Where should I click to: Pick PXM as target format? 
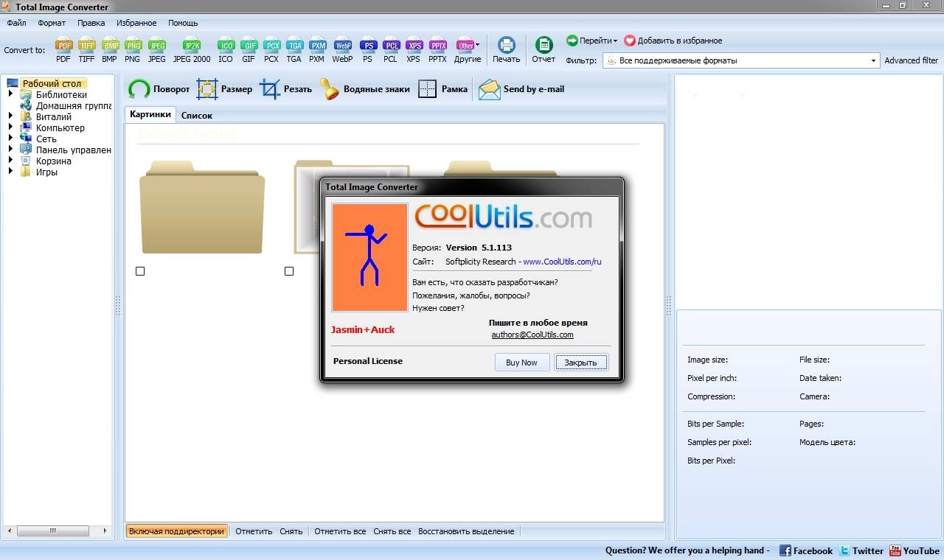point(317,49)
